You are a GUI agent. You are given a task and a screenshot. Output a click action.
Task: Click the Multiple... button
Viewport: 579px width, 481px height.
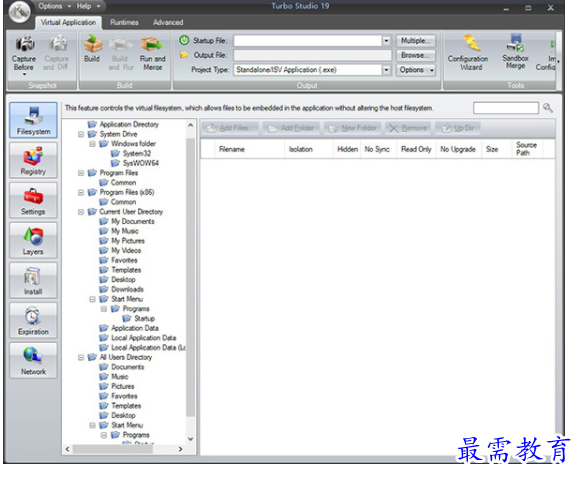416,40
